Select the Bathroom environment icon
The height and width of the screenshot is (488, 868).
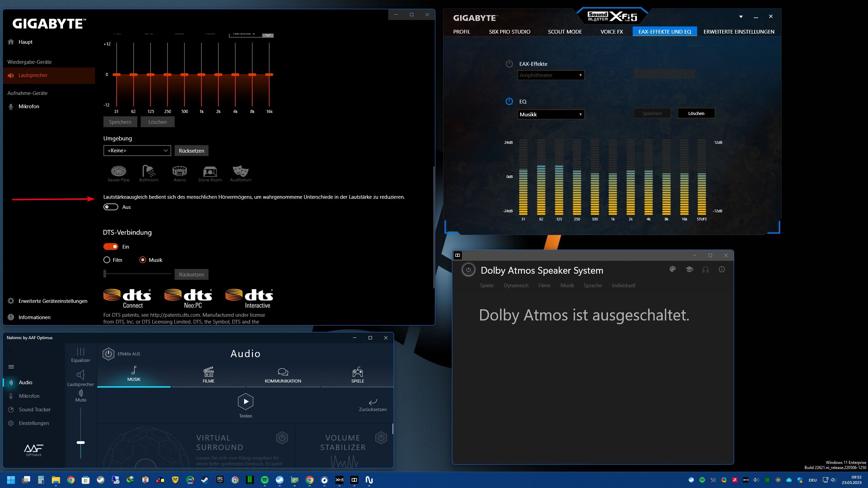pyautogui.click(x=149, y=171)
